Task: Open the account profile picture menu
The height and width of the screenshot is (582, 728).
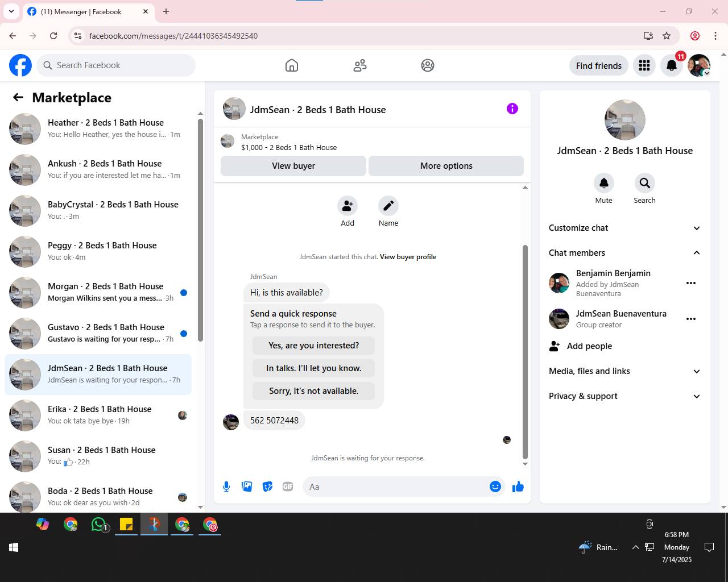Action: [699, 65]
